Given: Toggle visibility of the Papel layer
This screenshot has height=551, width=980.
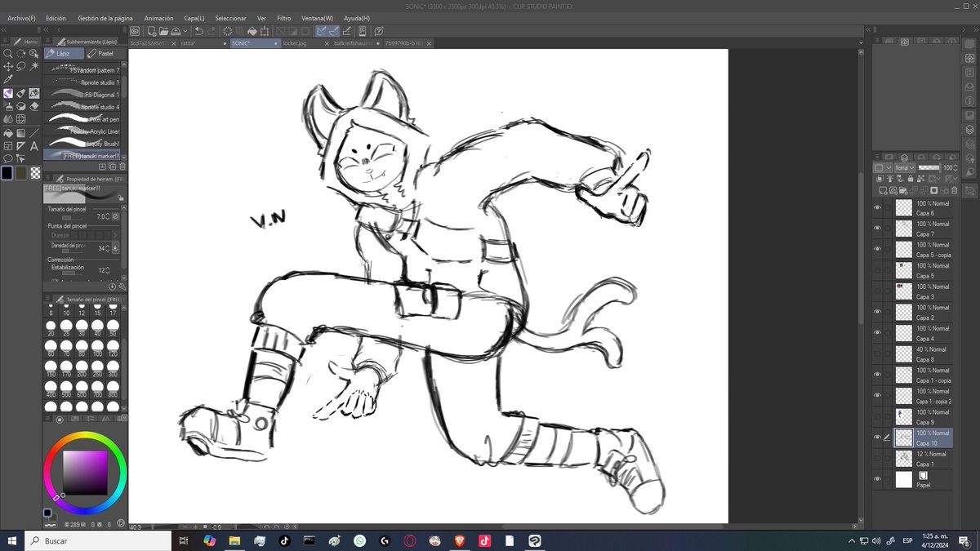Looking at the screenshot, I should coord(878,480).
